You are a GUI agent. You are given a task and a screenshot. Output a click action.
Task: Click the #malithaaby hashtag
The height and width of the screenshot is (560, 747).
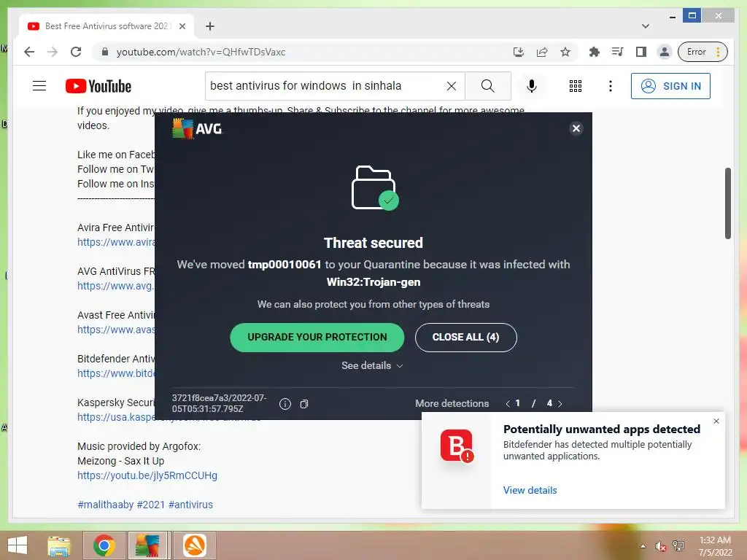(x=105, y=505)
